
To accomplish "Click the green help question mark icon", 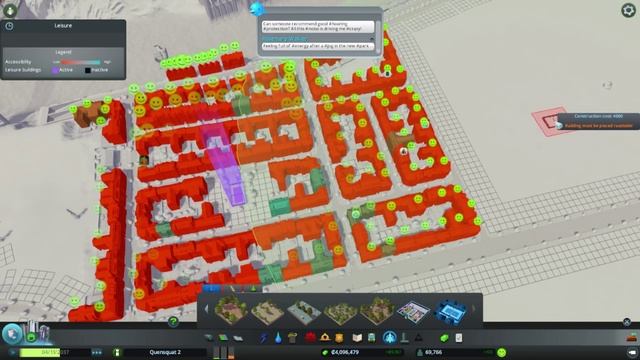I will click(x=173, y=322).
